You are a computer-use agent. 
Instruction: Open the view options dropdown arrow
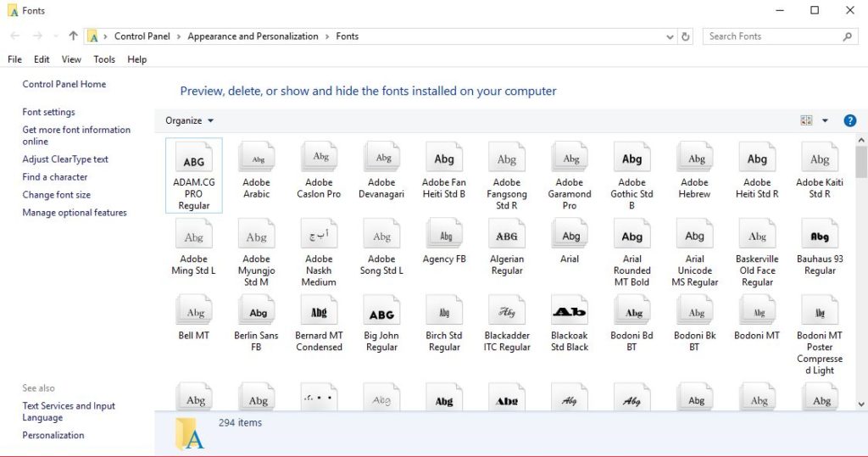tap(825, 120)
